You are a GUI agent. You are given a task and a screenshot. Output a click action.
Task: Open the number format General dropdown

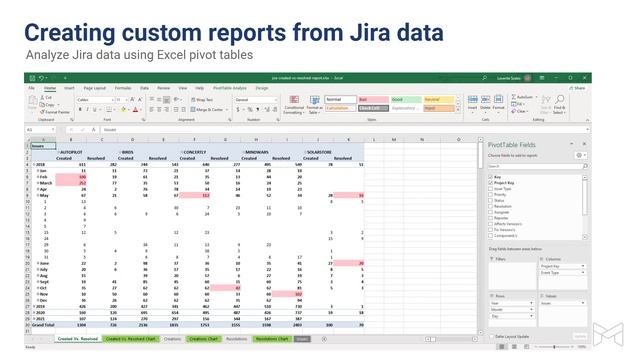[276, 100]
